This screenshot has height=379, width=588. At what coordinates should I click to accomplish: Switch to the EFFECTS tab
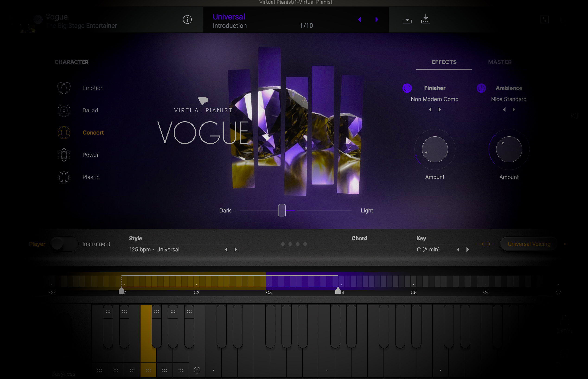pyautogui.click(x=444, y=62)
